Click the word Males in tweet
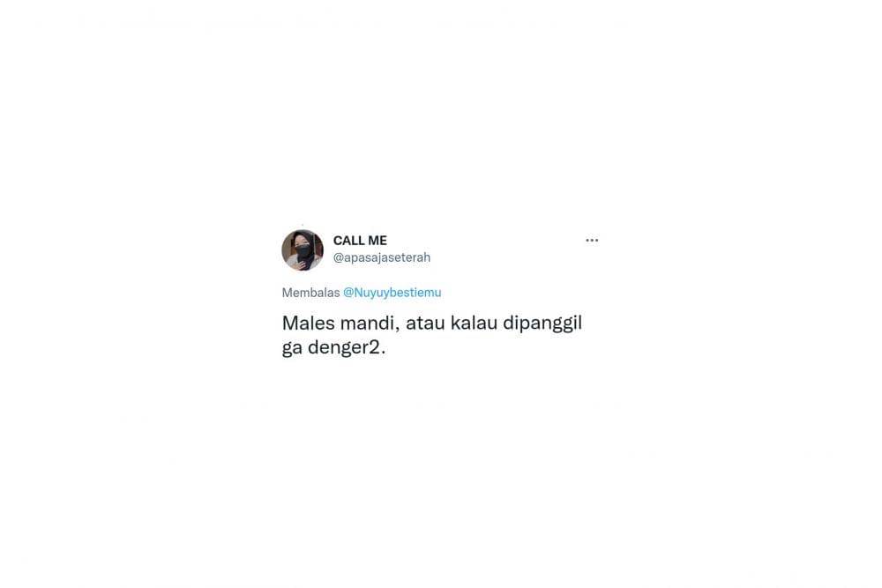The image size is (882, 588). pos(308,324)
